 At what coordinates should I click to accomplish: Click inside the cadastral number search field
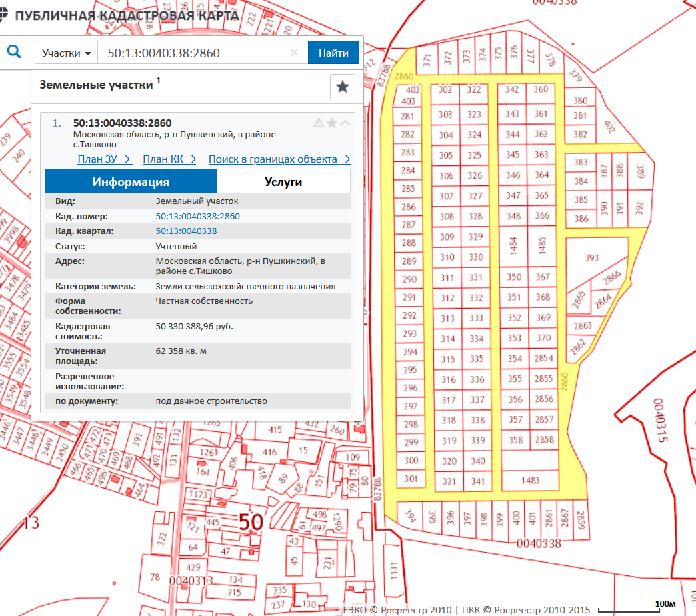(193, 53)
